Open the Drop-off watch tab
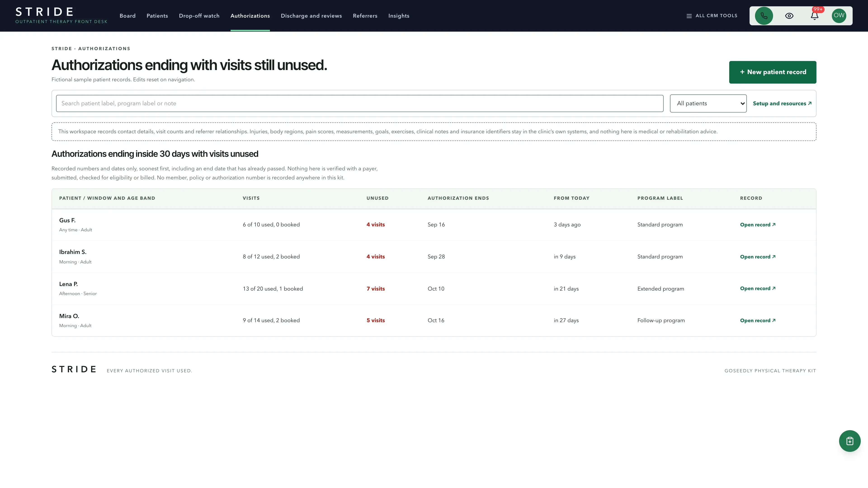The image size is (868, 488). pos(199,16)
